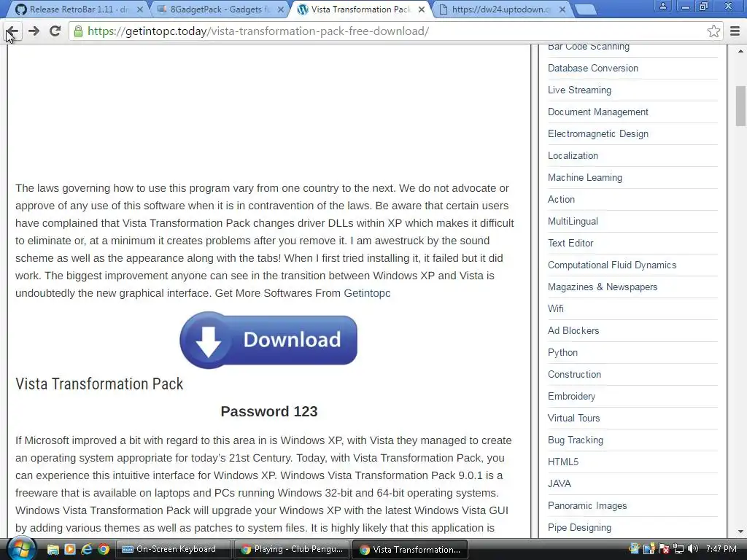
Task: Click the Vista Transformation Pack heading
Action: point(99,384)
